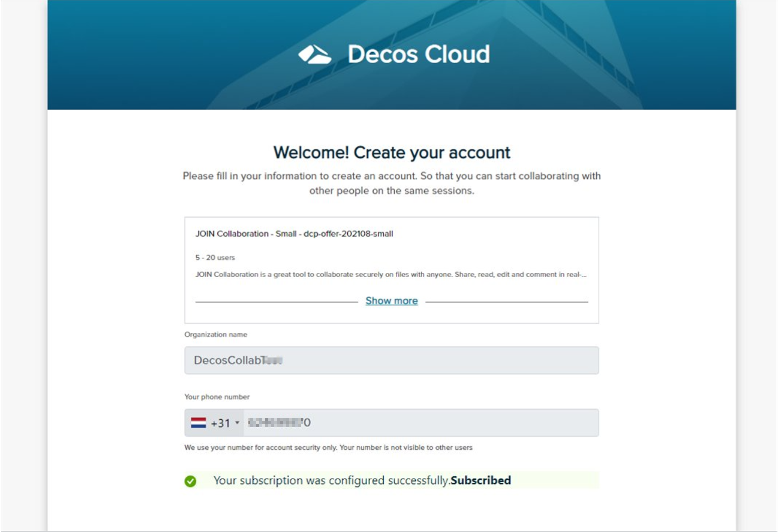This screenshot has height=532, width=778.
Task: Click the green success checkmark icon
Action: tap(190, 481)
